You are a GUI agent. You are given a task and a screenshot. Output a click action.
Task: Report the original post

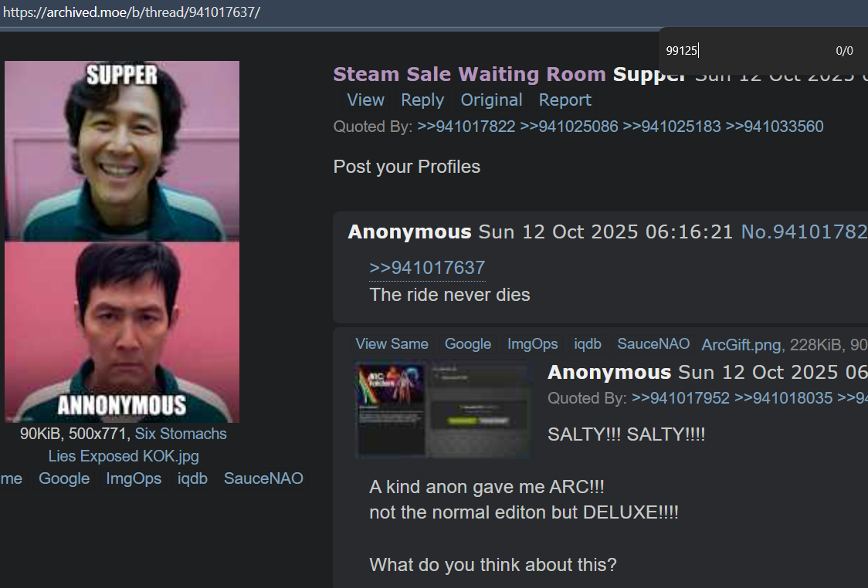[565, 100]
